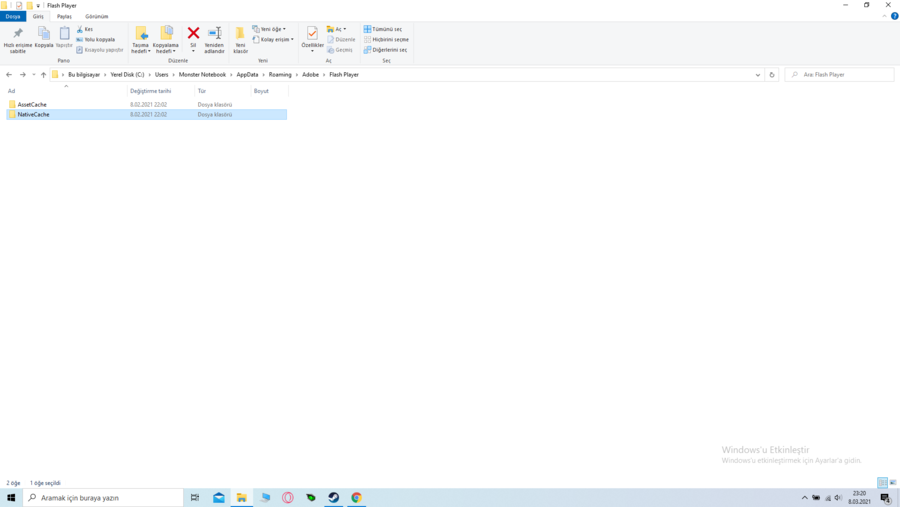
Task: Go back with the back arrow
Action: pos(9,75)
